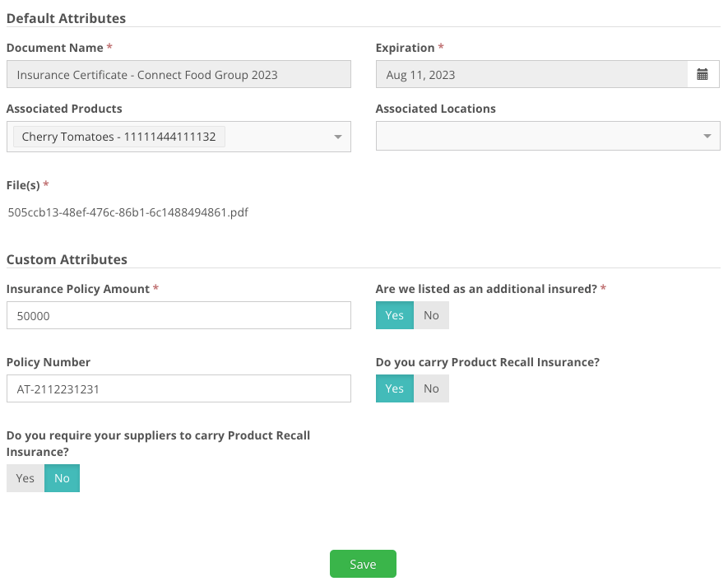728x586 pixels.
Task: Open the Expiration calendar picker icon
Action: (x=702, y=75)
